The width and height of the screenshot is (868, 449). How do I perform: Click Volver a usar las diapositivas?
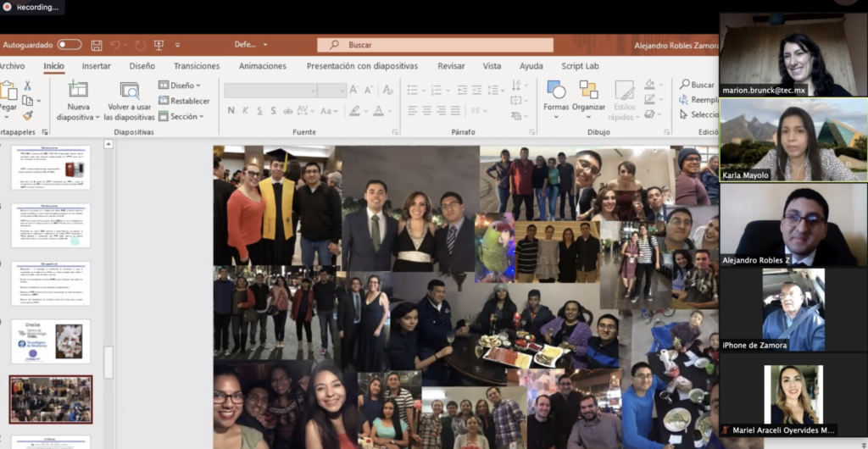click(129, 101)
